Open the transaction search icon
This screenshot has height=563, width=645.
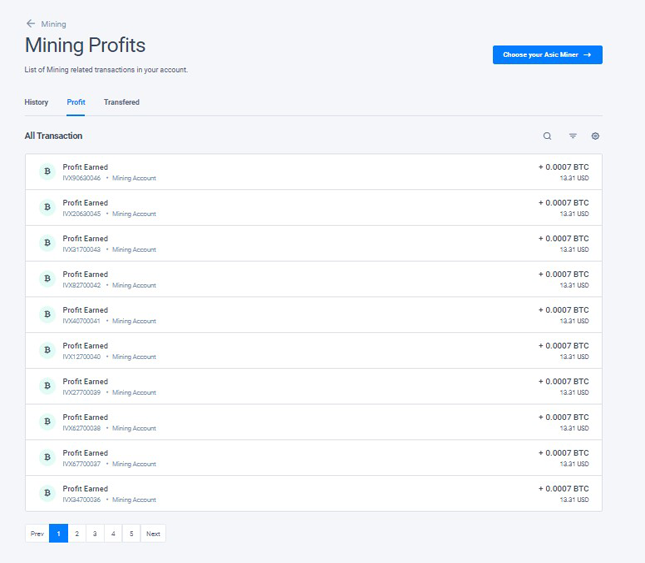coord(547,136)
